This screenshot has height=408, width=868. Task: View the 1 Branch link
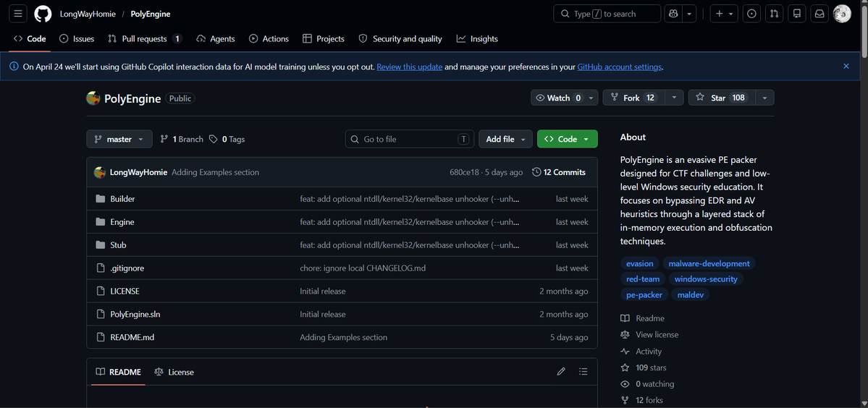coord(182,140)
